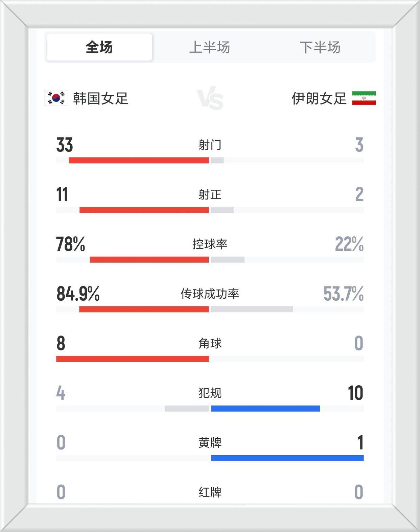420x532 pixels.
Task: Click Iran's 53.7% pass accuracy value
Action: pyautogui.click(x=343, y=294)
